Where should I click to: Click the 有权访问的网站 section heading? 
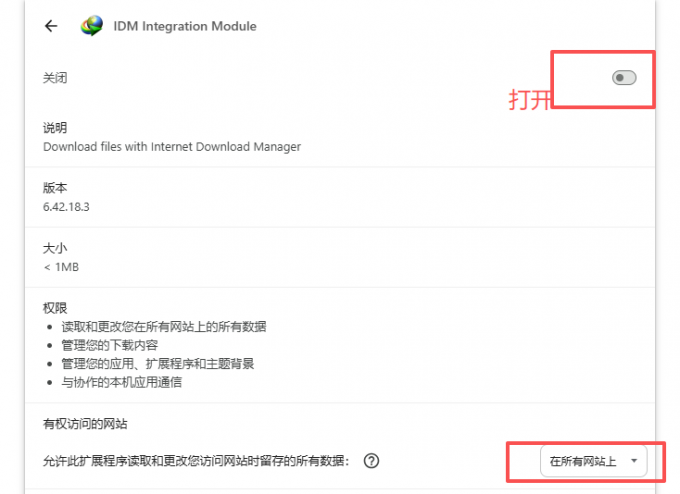85,424
